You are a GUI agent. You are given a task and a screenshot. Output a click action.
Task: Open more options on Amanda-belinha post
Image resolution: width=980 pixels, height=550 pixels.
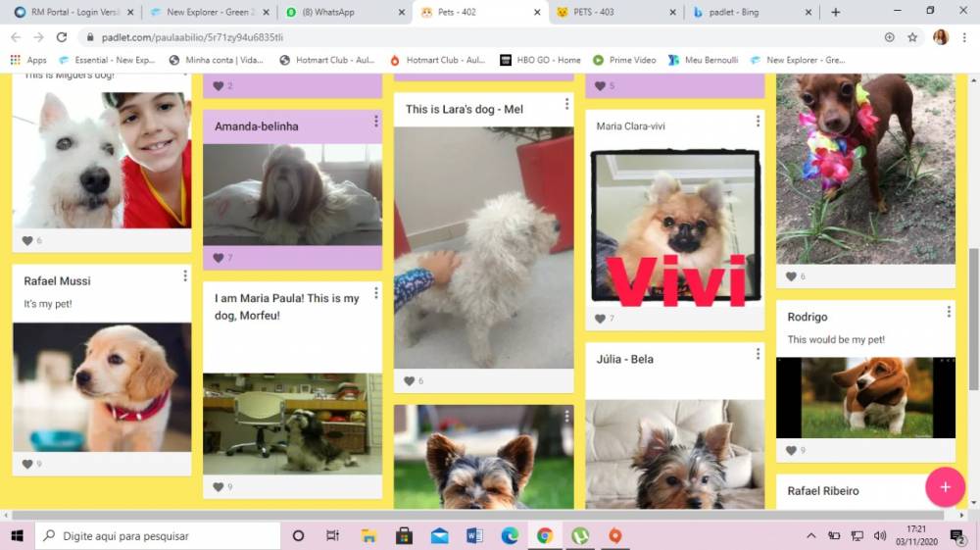(375, 122)
